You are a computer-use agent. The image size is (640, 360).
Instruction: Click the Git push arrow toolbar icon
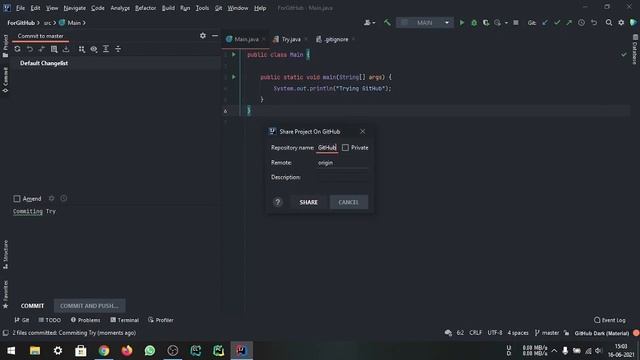569,23
